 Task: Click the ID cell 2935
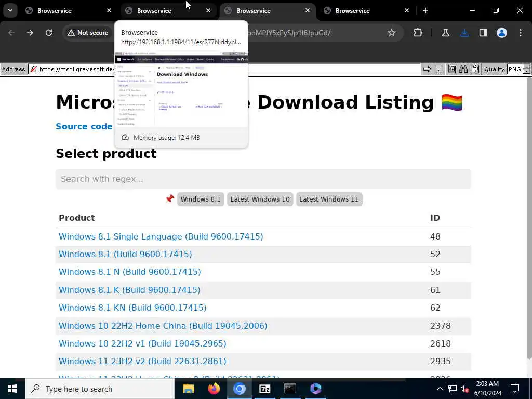click(x=441, y=362)
